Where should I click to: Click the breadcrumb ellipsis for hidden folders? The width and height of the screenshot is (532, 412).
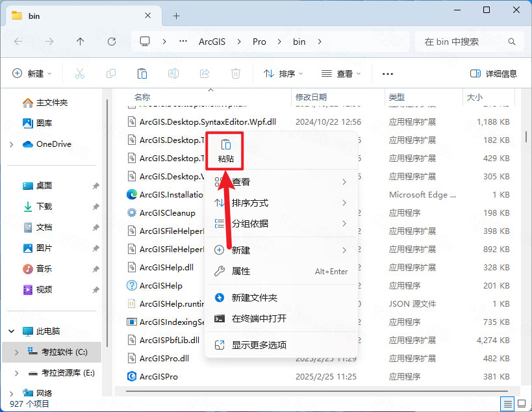[x=183, y=42]
